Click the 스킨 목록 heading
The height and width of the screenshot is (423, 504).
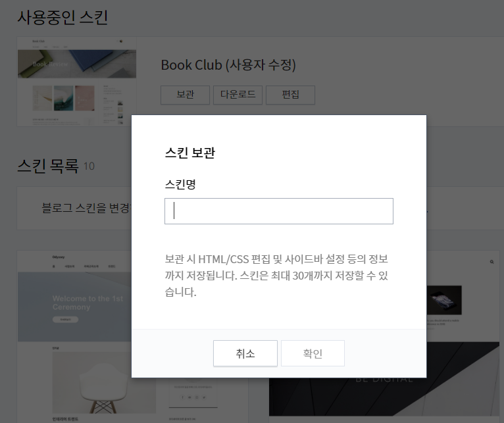click(47, 166)
